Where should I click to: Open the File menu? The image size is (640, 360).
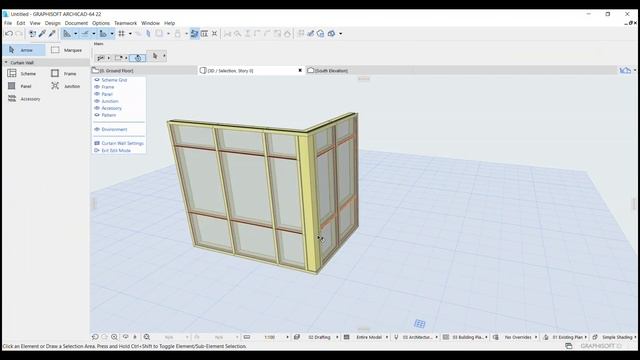pyautogui.click(x=8, y=23)
